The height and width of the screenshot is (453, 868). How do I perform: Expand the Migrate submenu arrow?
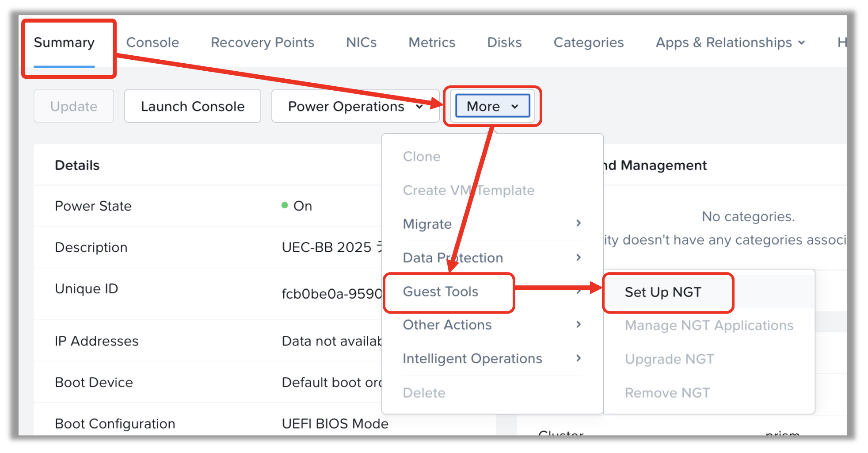click(x=579, y=223)
